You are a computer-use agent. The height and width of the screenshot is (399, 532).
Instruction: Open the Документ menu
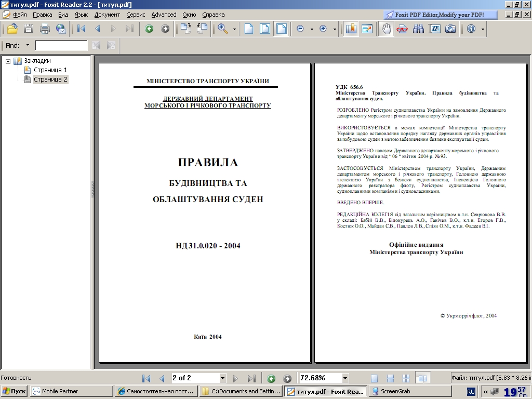107,15
